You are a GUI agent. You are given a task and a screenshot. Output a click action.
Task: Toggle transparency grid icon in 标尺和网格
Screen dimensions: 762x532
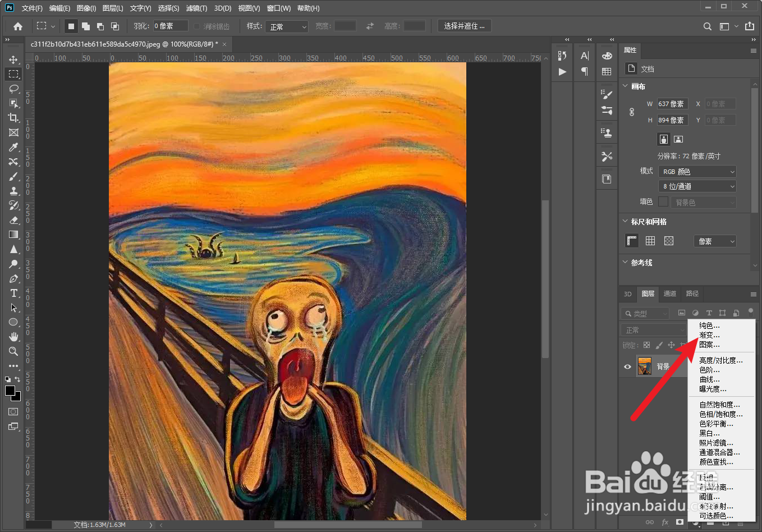[669, 241]
